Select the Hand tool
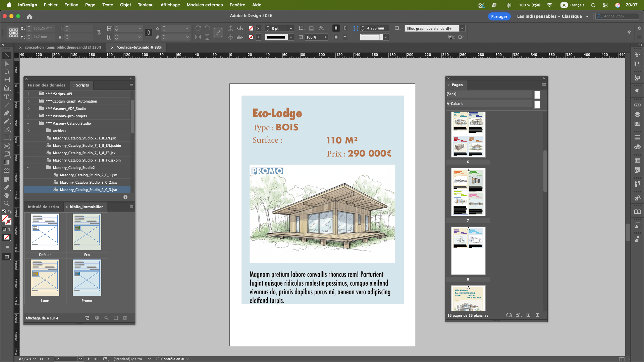Viewport: 644px width, 362px height. (6, 195)
